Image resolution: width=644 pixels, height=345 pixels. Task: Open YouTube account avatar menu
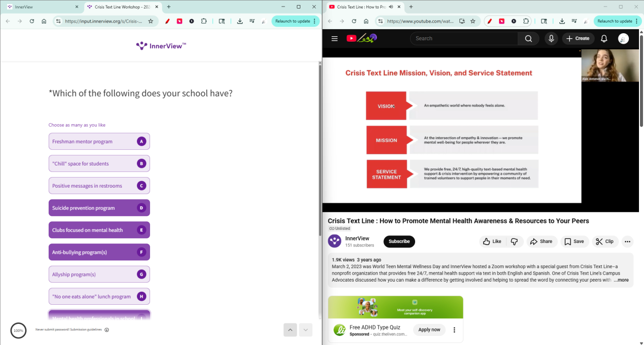coord(623,39)
